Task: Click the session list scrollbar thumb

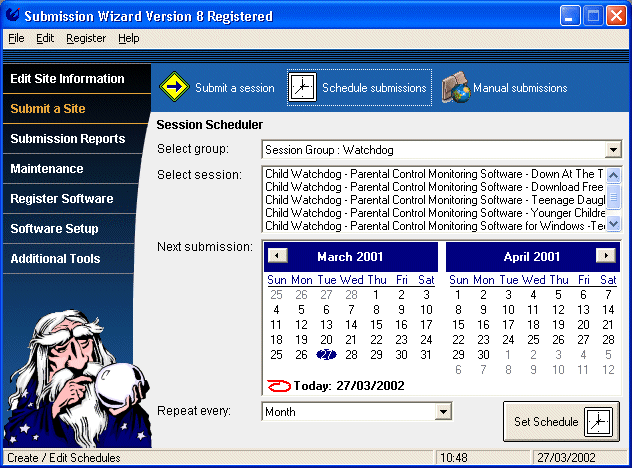Action: 613,197
